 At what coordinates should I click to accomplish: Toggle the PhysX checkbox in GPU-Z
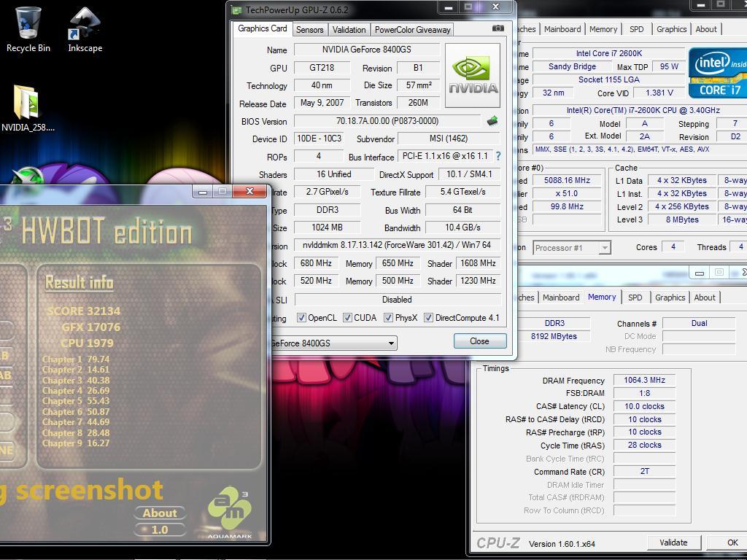click(388, 318)
